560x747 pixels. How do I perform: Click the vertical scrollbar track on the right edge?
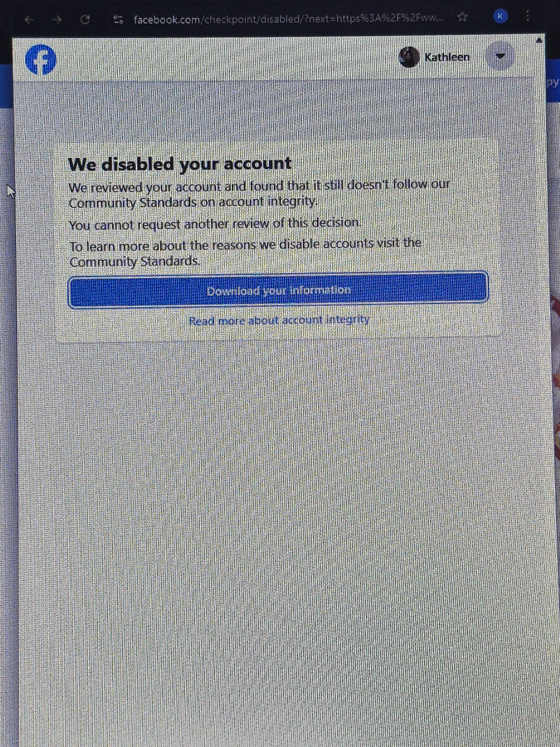pos(539,392)
